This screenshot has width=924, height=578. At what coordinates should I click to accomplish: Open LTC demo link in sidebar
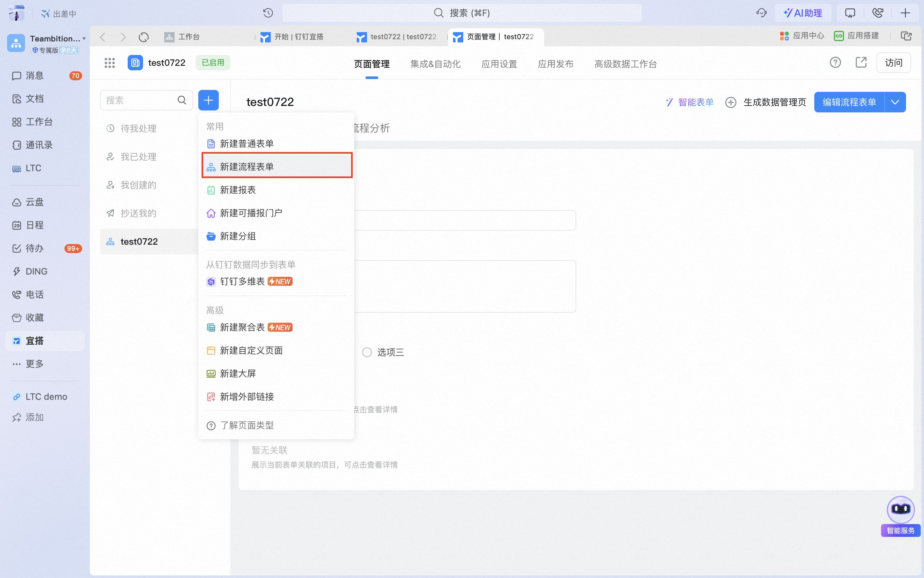(45, 397)
